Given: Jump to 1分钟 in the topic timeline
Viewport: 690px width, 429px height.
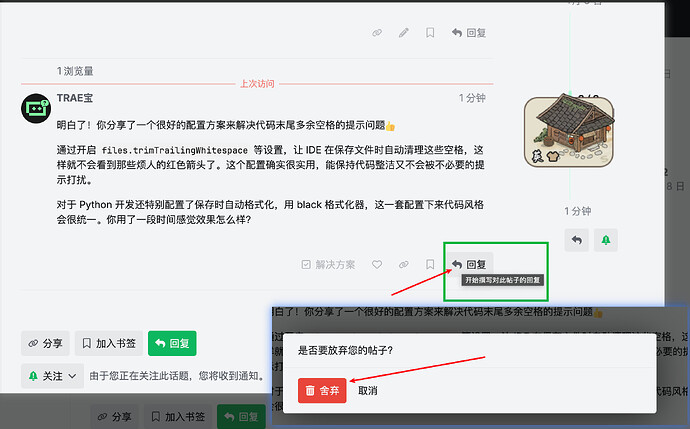Looking at the screenshot, I should [578, 211].
